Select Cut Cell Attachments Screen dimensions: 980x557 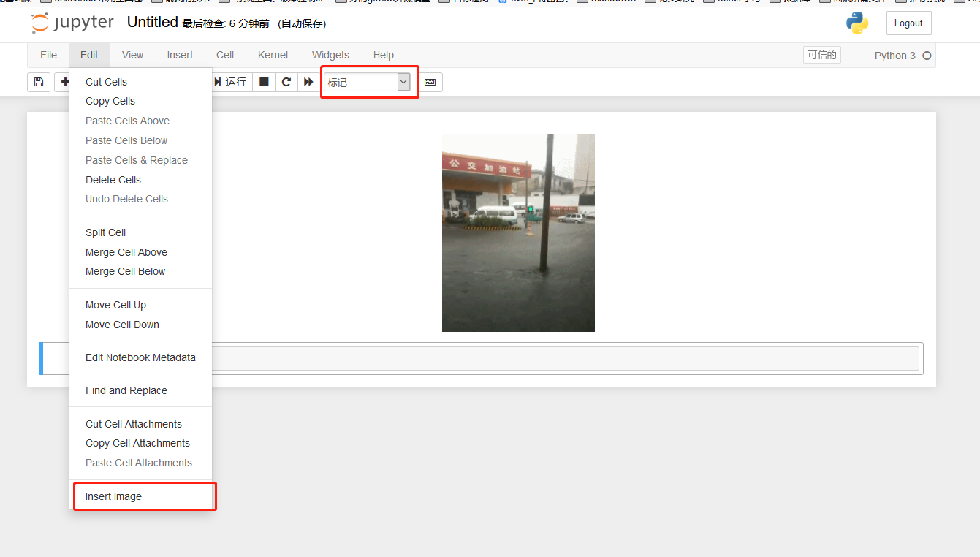tap(140, 424)
